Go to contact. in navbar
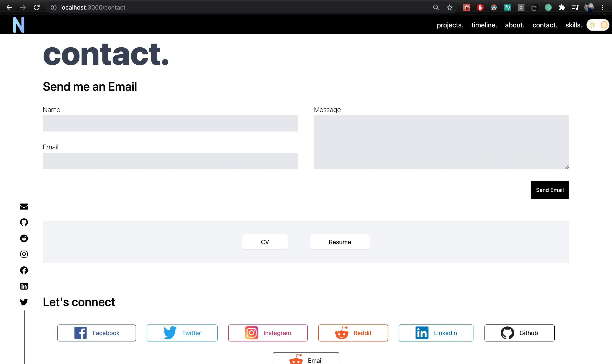 tap(545, 25)
